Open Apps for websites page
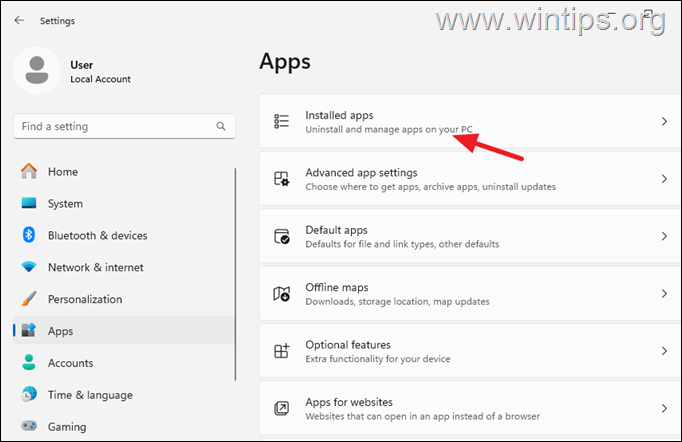 click(x=470, y=409)
